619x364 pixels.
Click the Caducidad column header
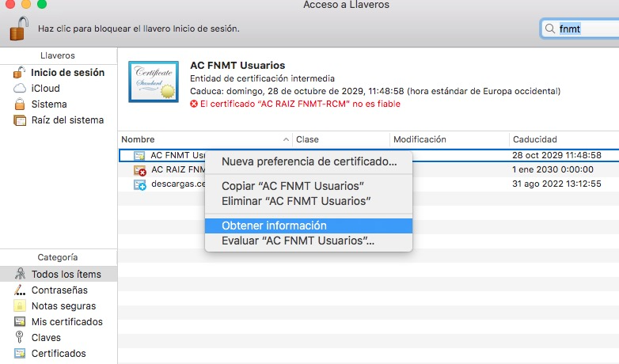coord(564,139)
